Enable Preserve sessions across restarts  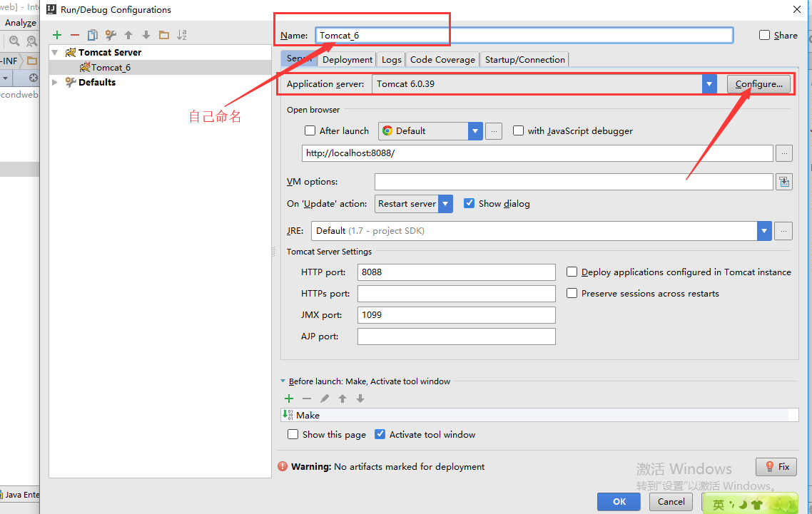(x=572, y=293)
